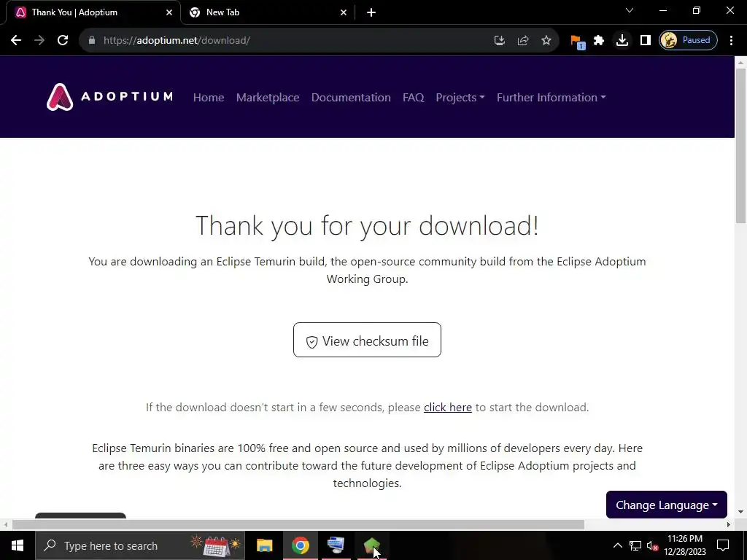Open the network status tray icon
The height and width of the screenshot is (560, 747).
[635, 545]
